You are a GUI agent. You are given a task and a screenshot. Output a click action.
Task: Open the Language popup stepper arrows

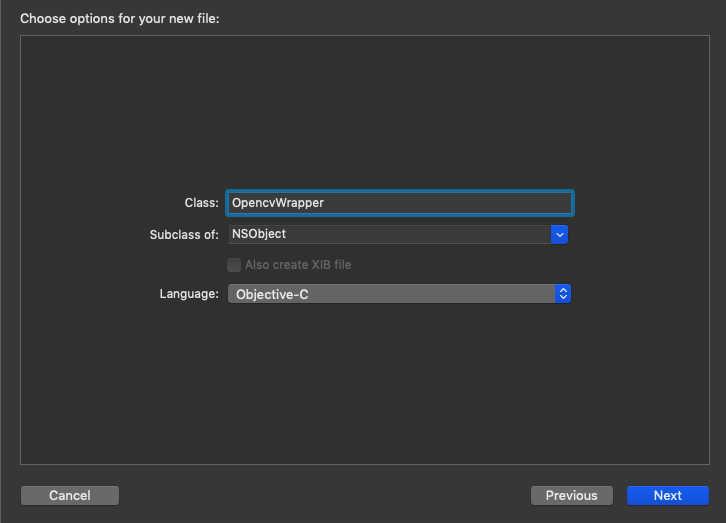pos(563,294)
